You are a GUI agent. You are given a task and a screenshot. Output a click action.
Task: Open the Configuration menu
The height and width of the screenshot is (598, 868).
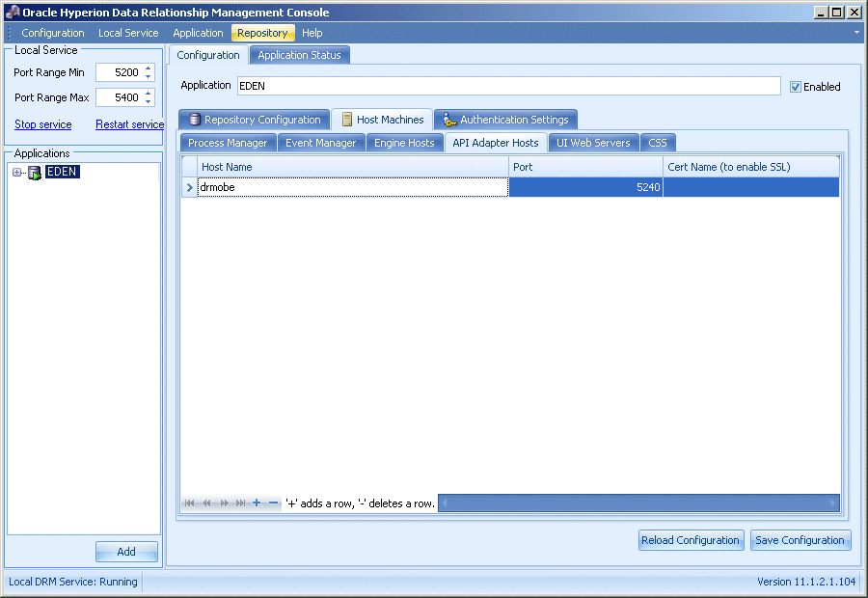click(x=53, y=33)
